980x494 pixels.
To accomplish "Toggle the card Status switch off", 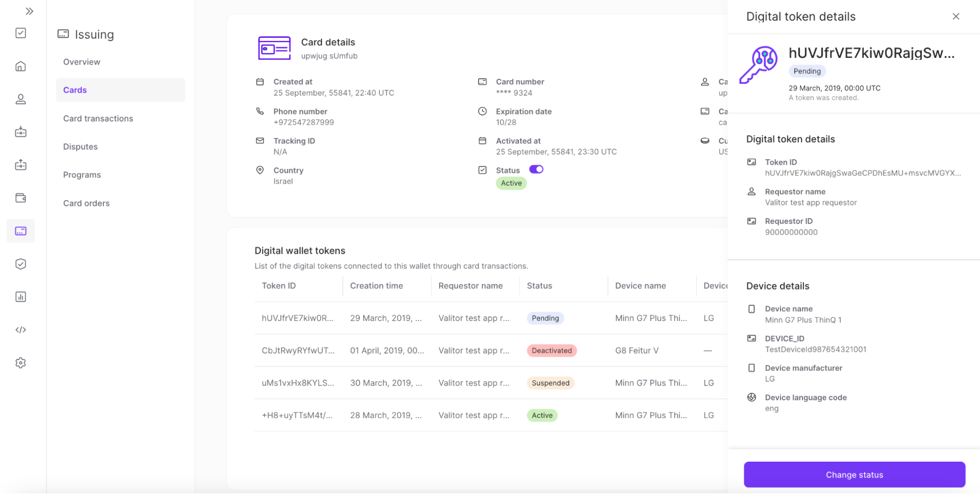I will coord(536,169).
